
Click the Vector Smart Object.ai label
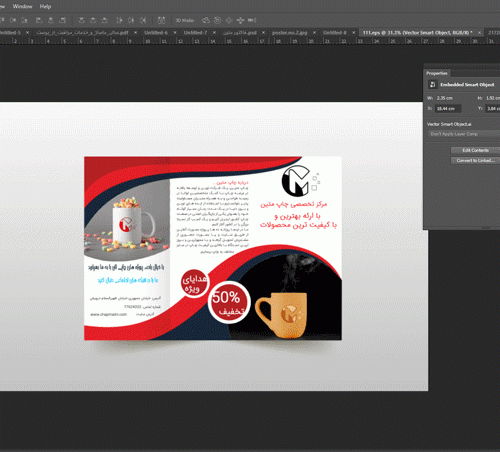point(449,124)
